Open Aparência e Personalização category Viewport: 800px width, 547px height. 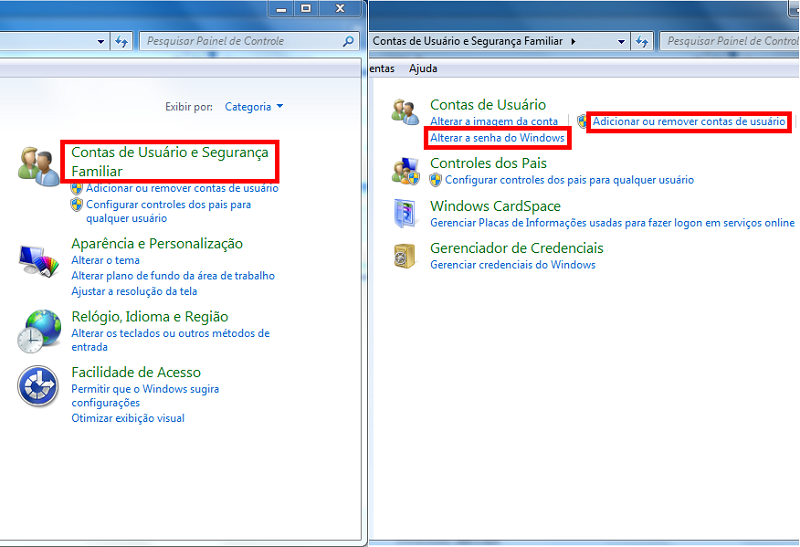(157, 243)
